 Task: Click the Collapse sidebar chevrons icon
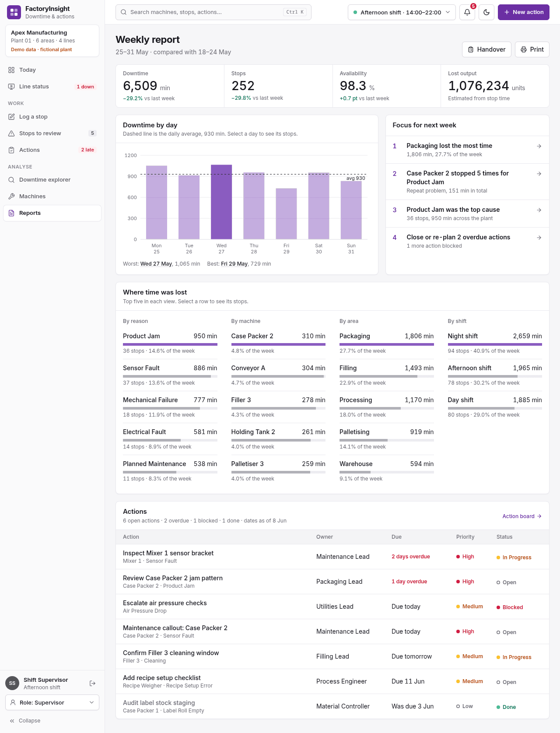12,721
